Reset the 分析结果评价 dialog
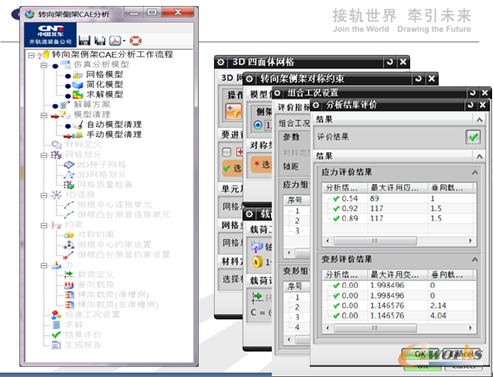 coord(470,105)
